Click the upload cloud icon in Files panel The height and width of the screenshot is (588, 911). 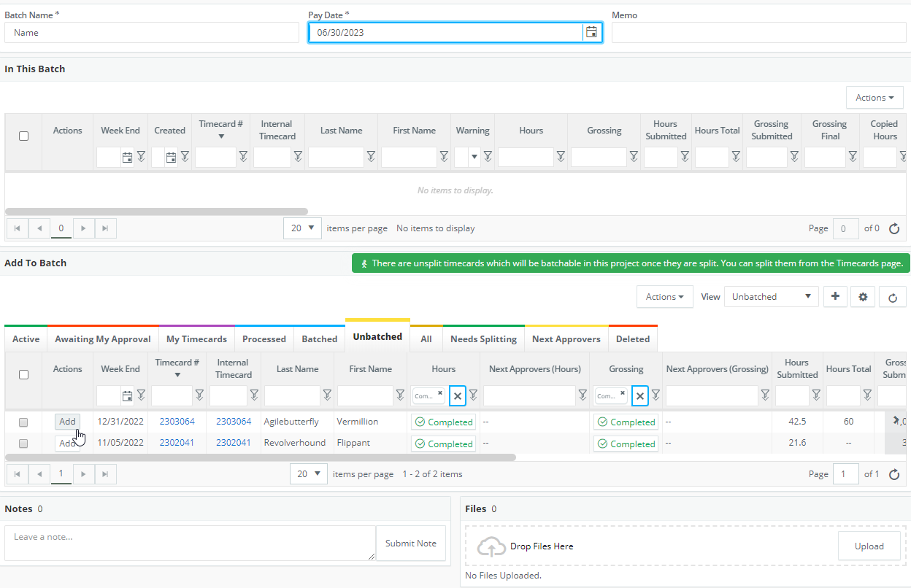pos(491,545)
